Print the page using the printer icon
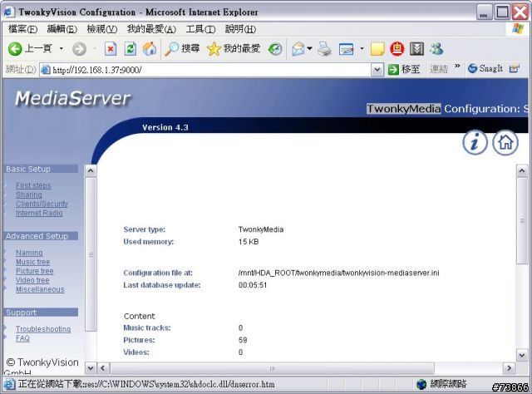This screenshot has width=532, height=394. click(325, 49)
